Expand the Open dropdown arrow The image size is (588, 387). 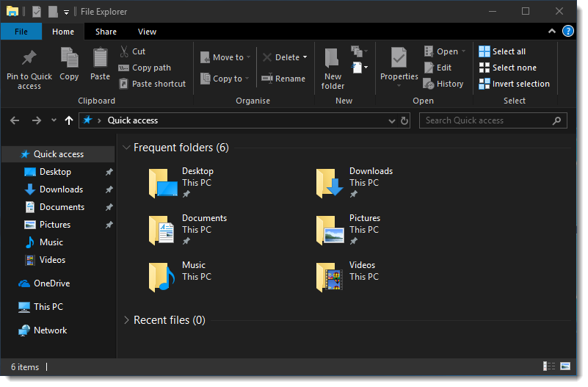pos(463,51)
